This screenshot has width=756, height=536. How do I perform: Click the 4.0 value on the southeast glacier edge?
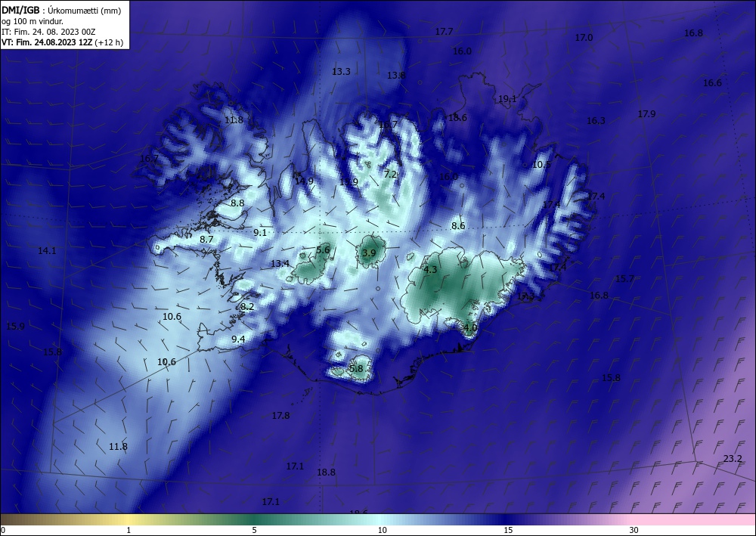click(470, 328)
